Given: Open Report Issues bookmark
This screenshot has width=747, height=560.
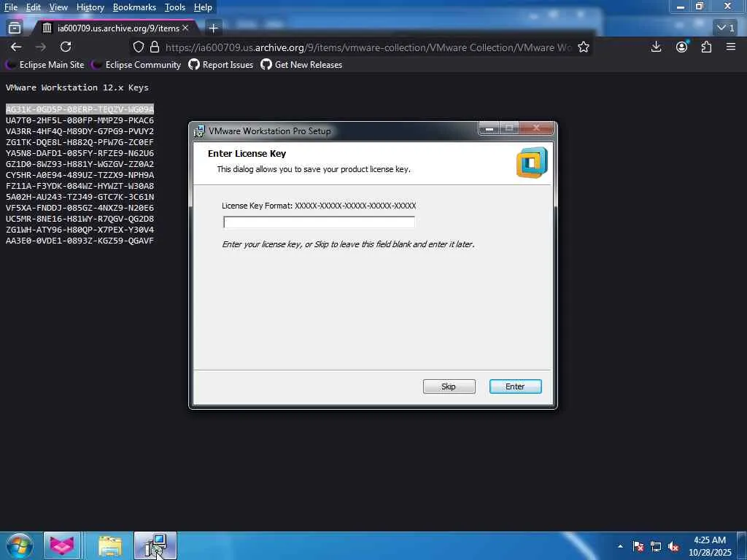Looking at the screenshot, I should click(221, 65).
